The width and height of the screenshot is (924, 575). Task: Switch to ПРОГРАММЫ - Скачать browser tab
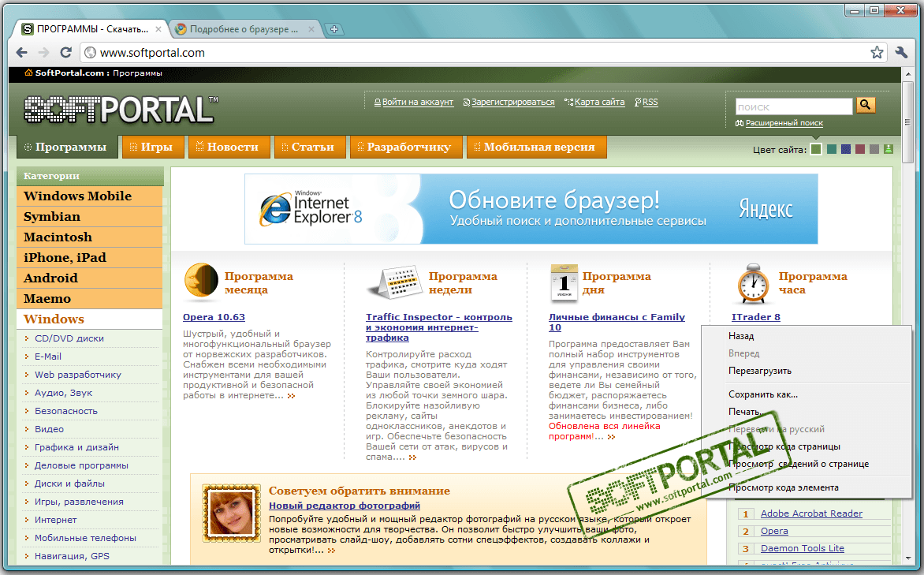[92, 29]
